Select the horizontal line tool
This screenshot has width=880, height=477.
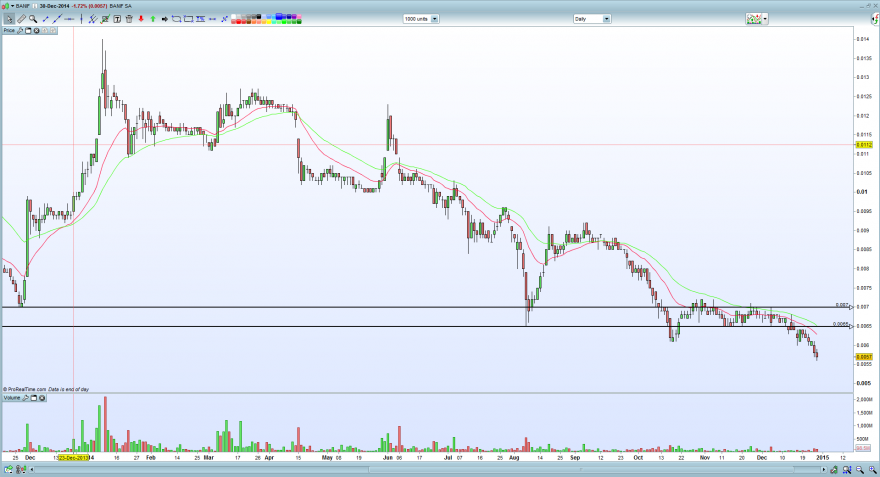69,19
